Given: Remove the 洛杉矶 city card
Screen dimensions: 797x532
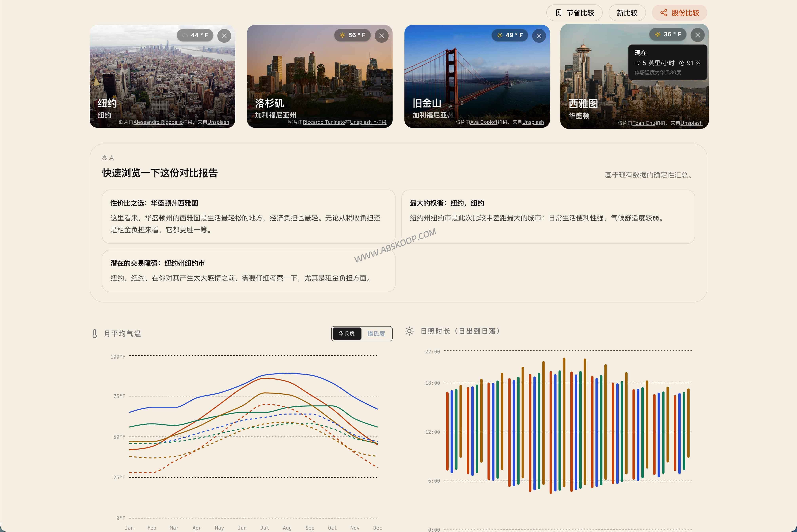Looking at the screenshot, I should tap(381, 36).
